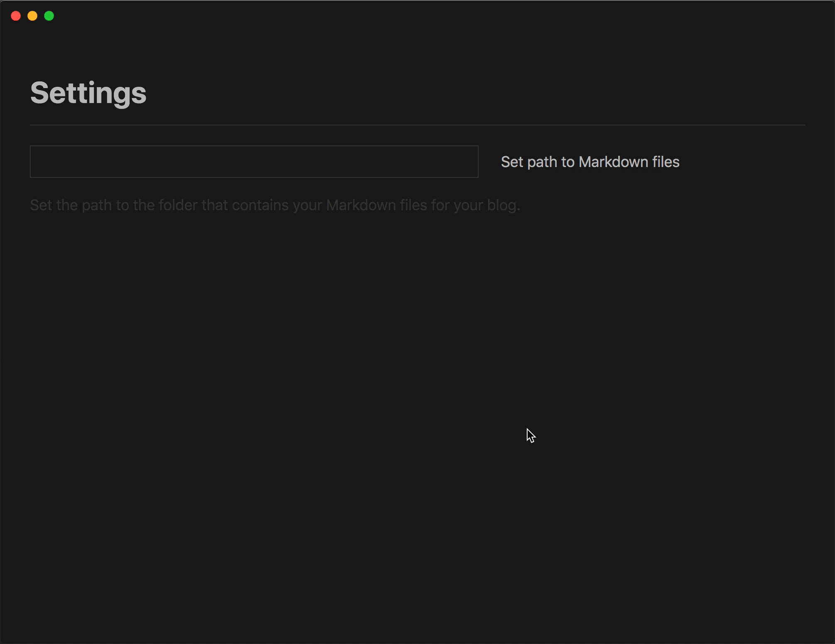Click the word 'contains' in the description
This screenshot has height=644, width=835.
[x=260, y=205]
